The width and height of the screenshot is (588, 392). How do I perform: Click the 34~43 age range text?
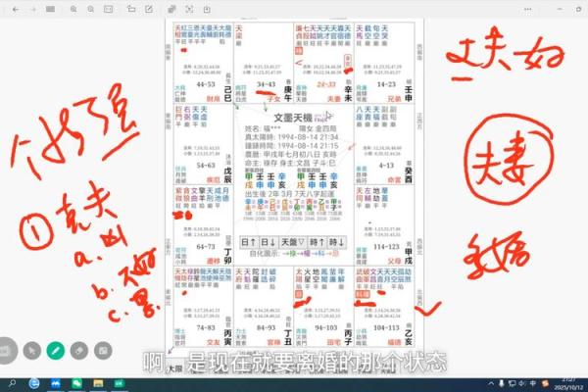tap(266, 84)
